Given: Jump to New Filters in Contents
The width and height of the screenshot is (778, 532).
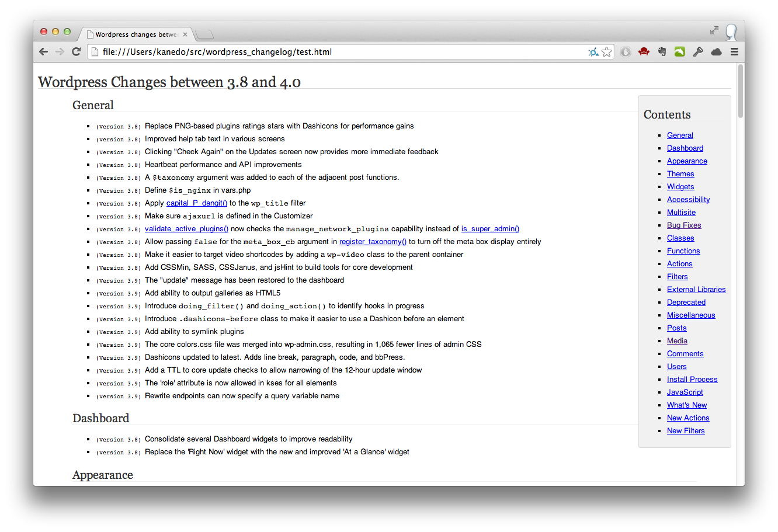Looking at the screenshot, I should 686,430.
